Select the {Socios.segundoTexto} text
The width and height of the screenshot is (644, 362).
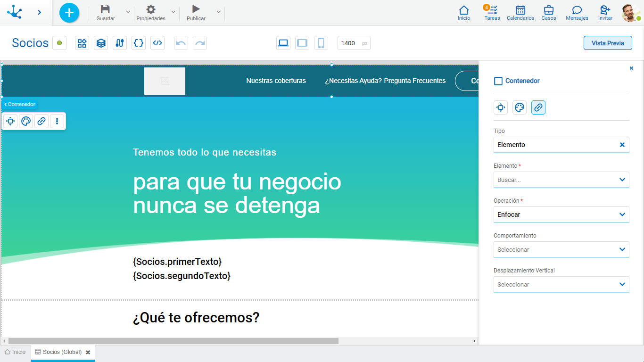click(x=182, y=276)
